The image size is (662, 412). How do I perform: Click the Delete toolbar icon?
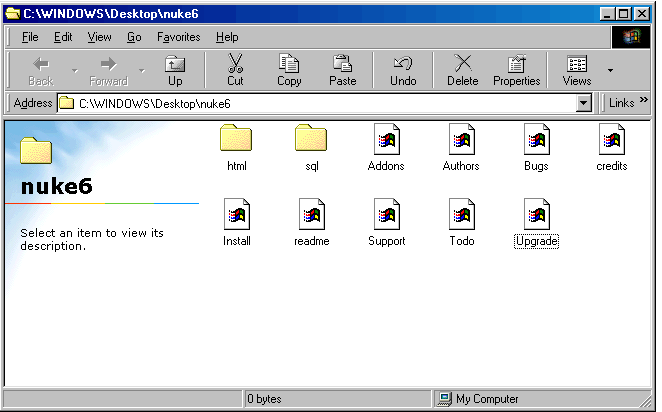[x=462, y=65]
